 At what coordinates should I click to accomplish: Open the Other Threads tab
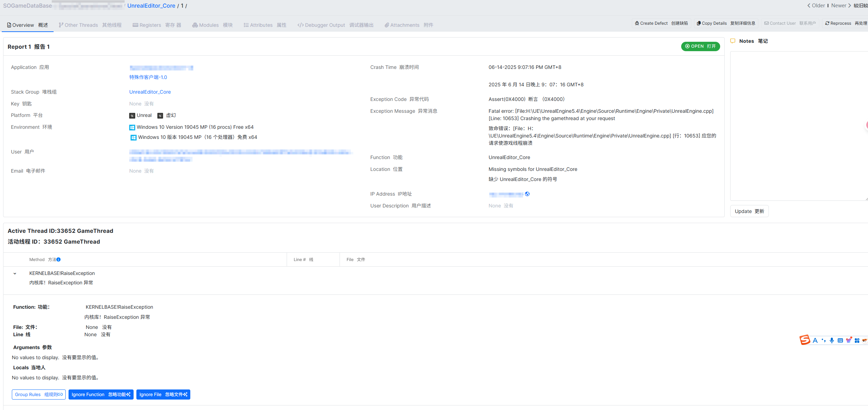(x=90, y=25)
